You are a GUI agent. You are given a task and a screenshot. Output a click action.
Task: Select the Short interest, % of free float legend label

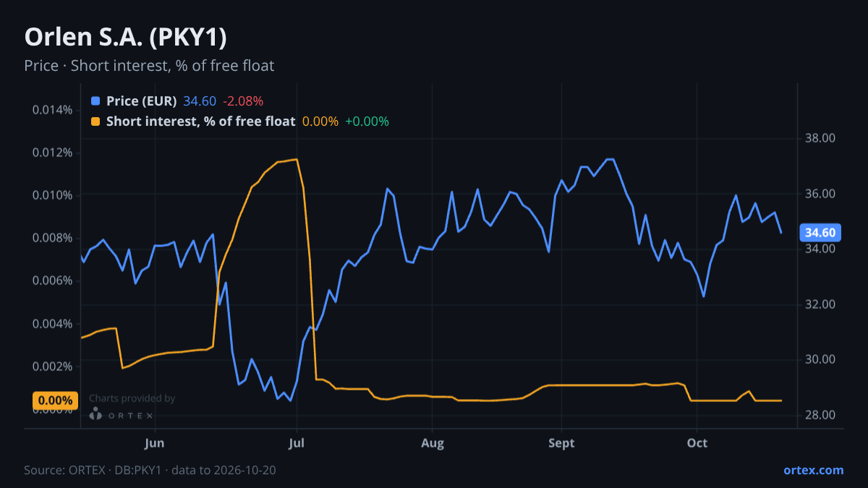click(x=200, y=121)
